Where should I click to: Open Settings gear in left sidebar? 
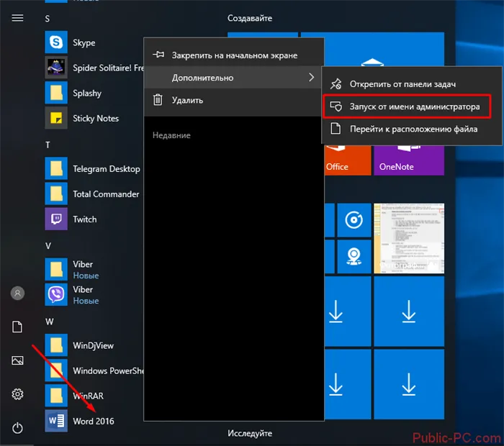(x=17, y=394)
